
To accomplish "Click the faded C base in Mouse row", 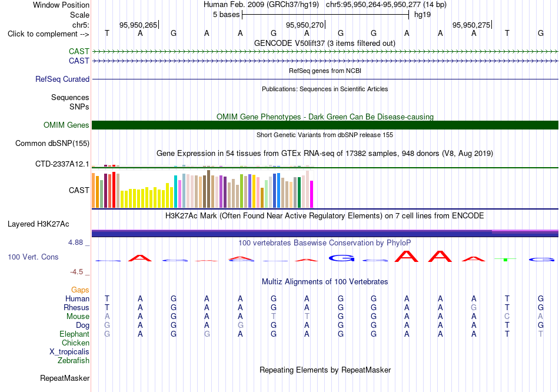I will point(507,317).
